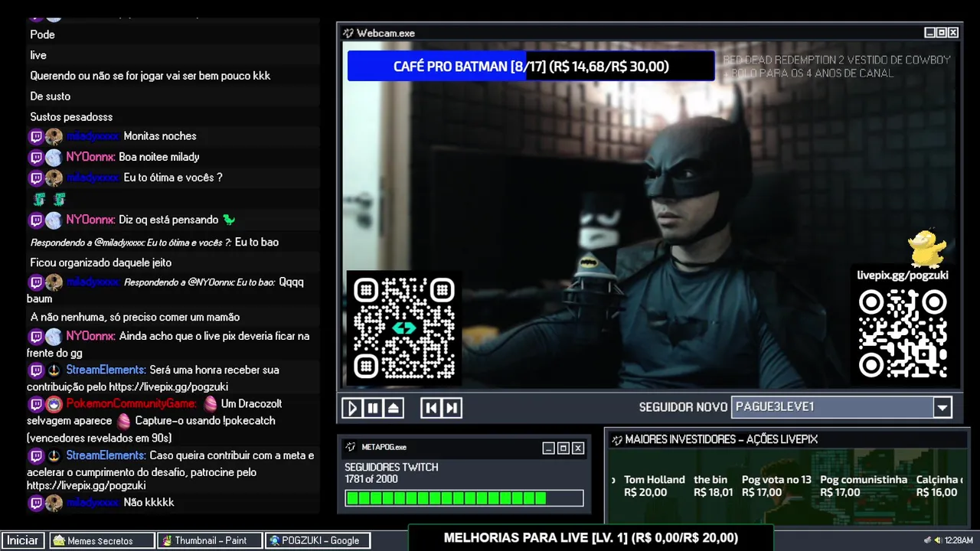Click the "Sustos pesadosss" chat line
Image resolution: width=980 pixels, height=551 pixels.
pos(71,117)
